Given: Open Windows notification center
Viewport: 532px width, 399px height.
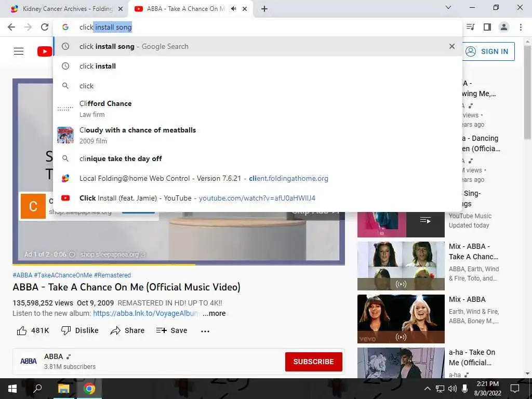Looking at the screenshot, I should pyautogui.click(x=515, y=389).
